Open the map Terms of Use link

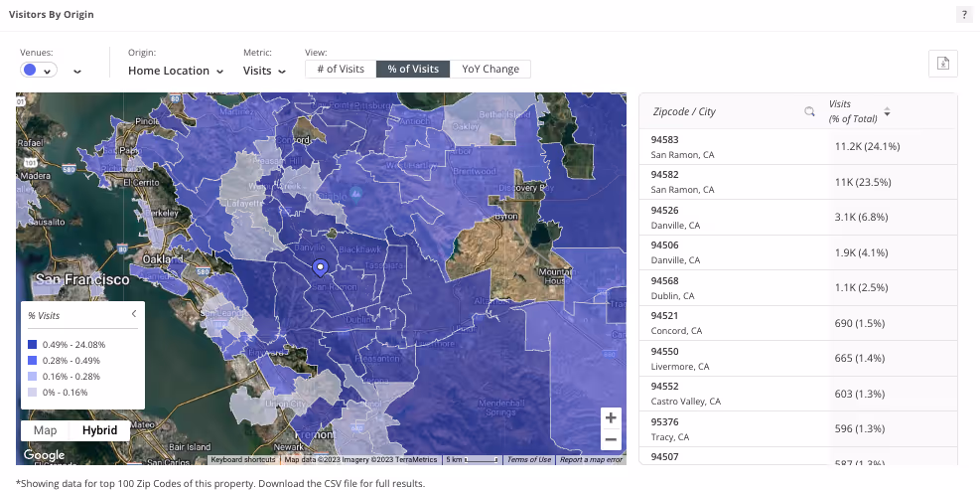[x=529, y=459]
